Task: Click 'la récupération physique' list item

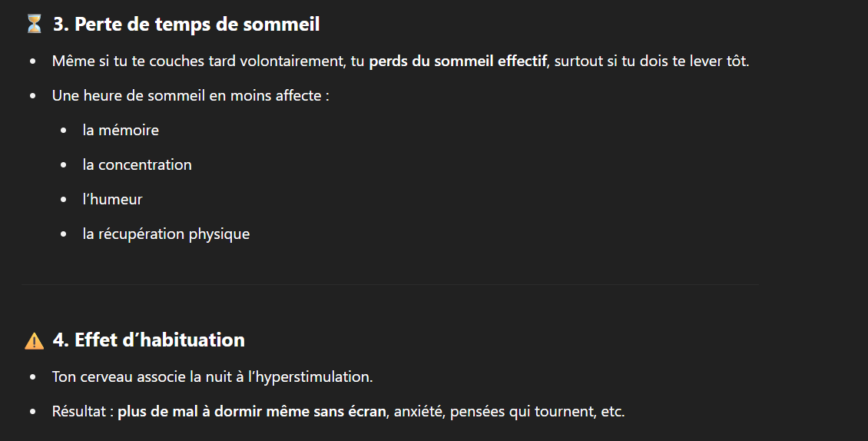Action: tap(166, 234)
